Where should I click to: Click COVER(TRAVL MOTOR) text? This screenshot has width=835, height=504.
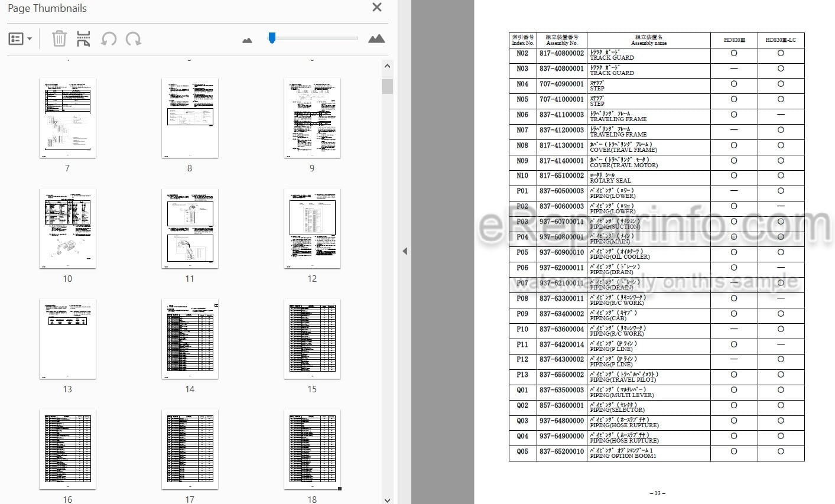tap(623, 165)
